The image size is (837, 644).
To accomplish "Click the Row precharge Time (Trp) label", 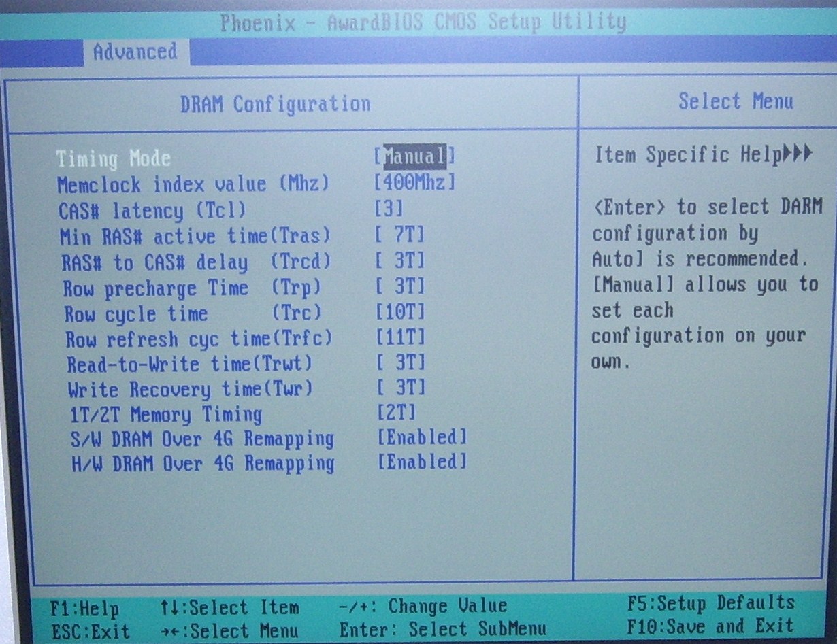I will click(x=192, y=288).
